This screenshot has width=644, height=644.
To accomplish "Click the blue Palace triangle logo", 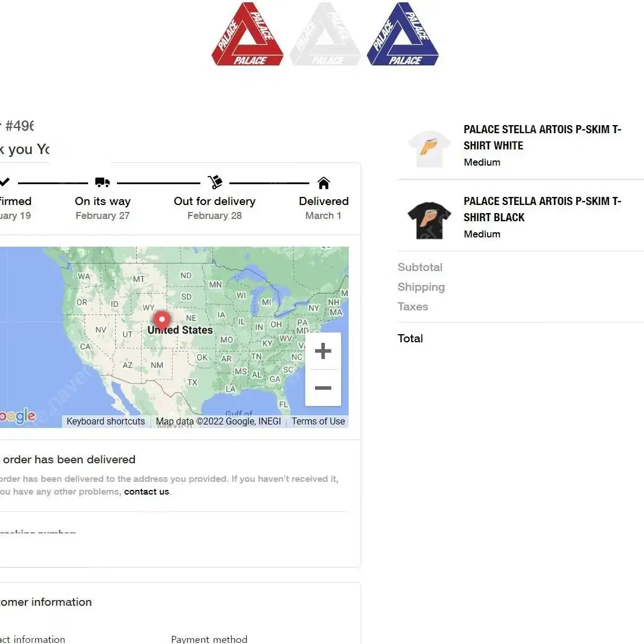I will click(x=402, y=34).
